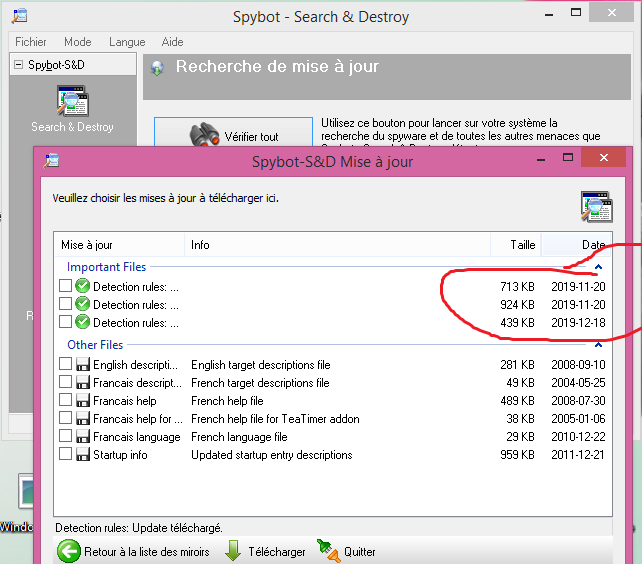Click the Search & Destroy sidebar icon
The image size is (642, 564).
coord(72,101)
